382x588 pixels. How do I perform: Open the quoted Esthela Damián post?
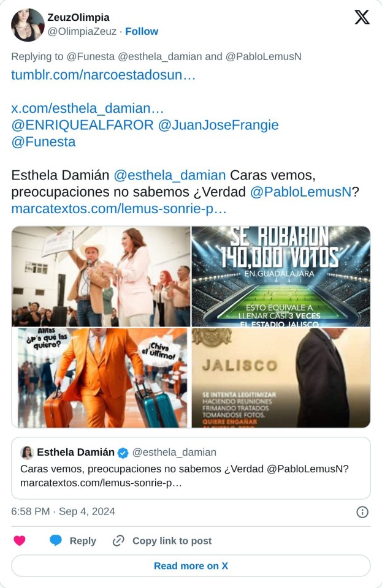pyautogui.click(x=191, y=467)
